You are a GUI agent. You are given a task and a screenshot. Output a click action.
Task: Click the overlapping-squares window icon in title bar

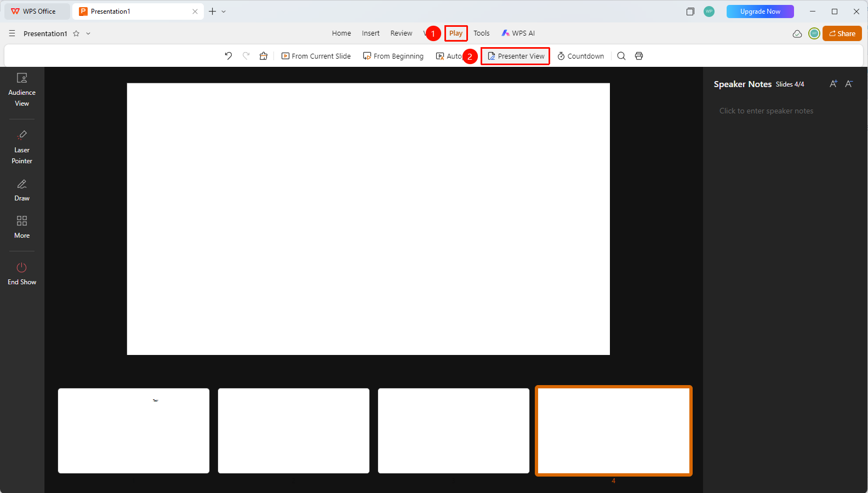click(690, 12)
